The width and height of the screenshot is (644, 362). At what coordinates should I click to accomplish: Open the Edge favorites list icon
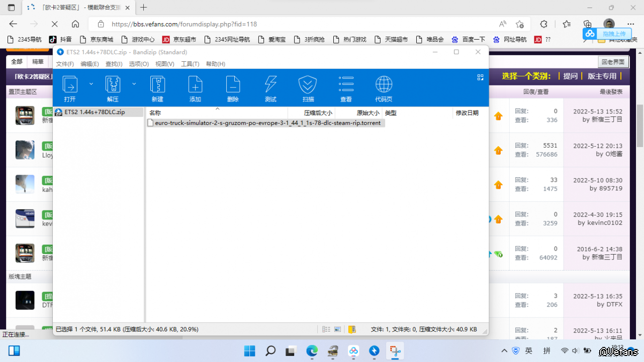point(567,24)
